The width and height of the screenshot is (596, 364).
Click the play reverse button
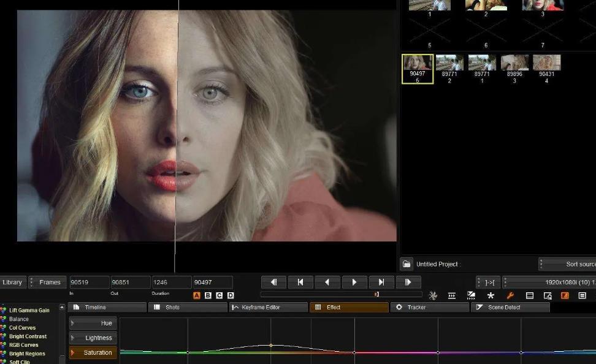327,282
